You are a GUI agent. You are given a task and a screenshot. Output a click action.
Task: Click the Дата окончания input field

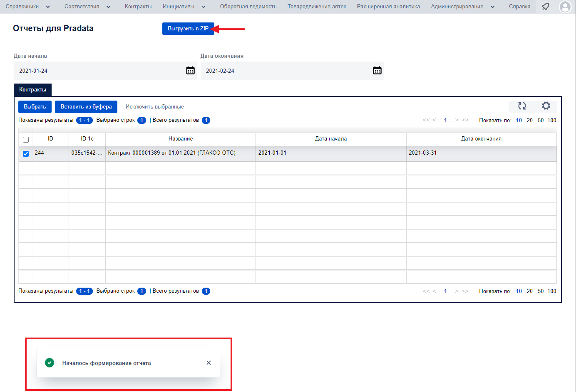coord(292,71)
